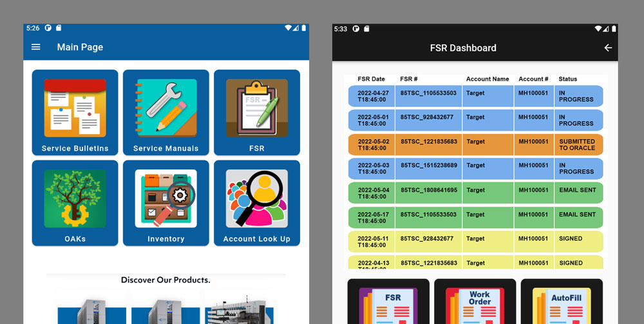
Task: Select the 2022-04-27 In Progress FSR row
Action: pyautogui.click(x=475, y=96)
